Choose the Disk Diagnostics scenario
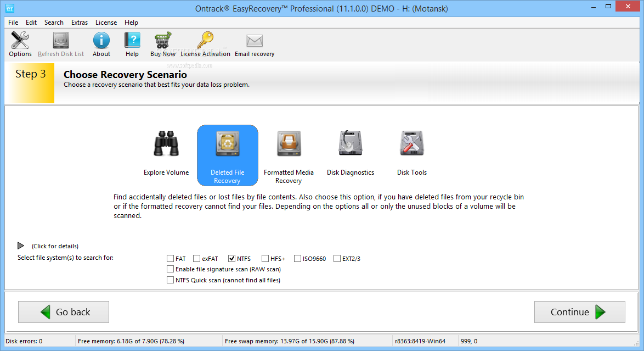Image resolution: width=644 pixels, height=351 pixels. pos(351,153)
